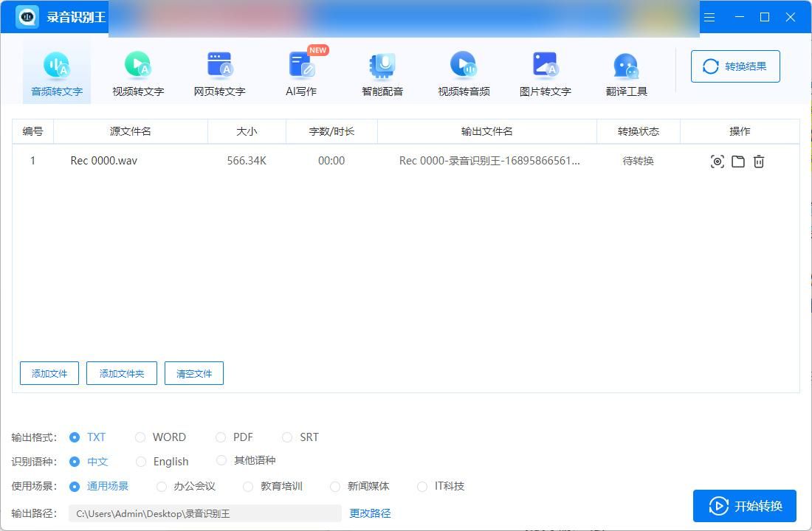
Task: Click the output filename Rec 0000-录音识别王 cell
Action: [489, 161]
